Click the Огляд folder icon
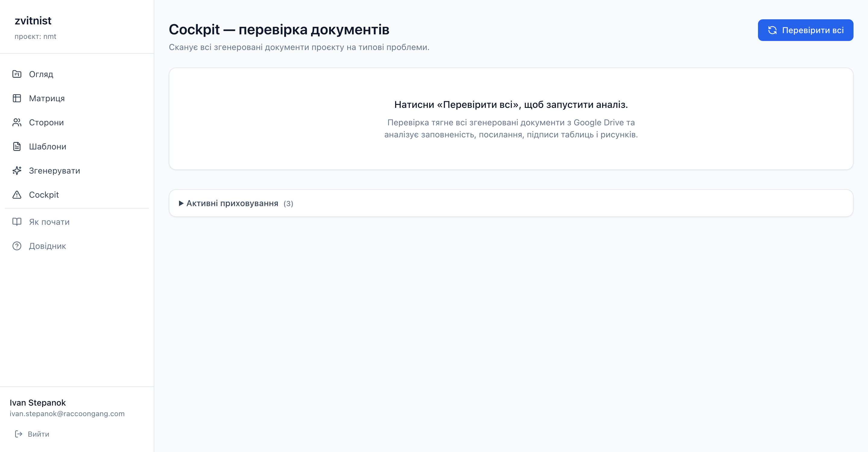The width and height of the screenshot is (868, 452). tap(17, 74)
